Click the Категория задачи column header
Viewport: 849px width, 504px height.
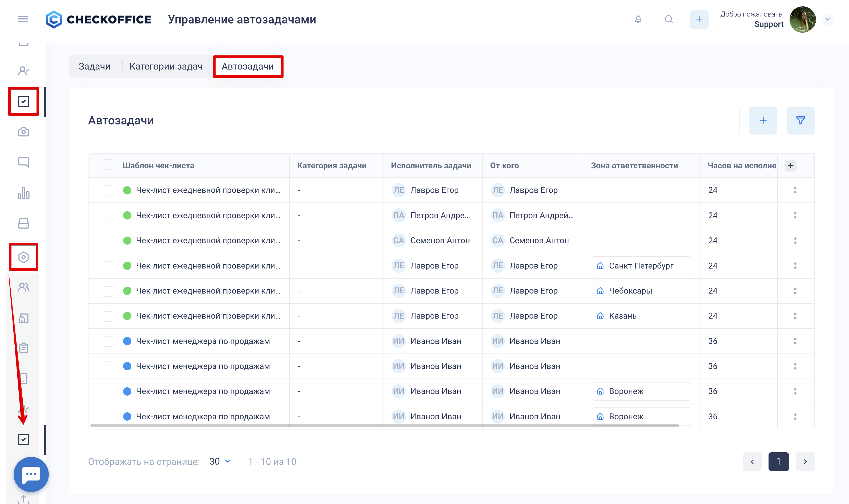[331, 165]
